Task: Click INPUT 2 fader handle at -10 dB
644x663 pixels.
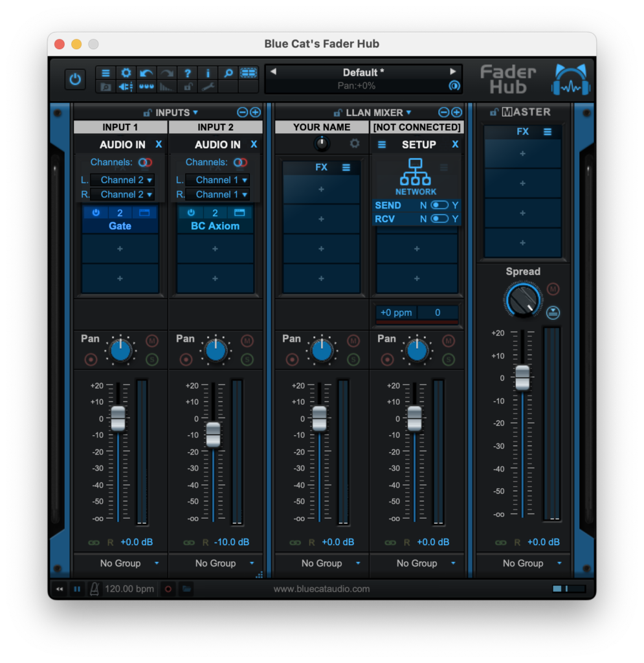Action: 213,434
